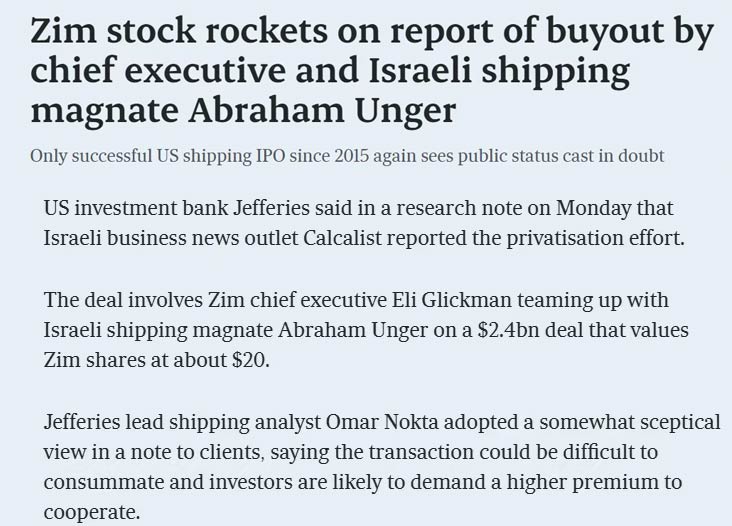
Task: Click the word "consummate"
Action: [x=103, y=482]
